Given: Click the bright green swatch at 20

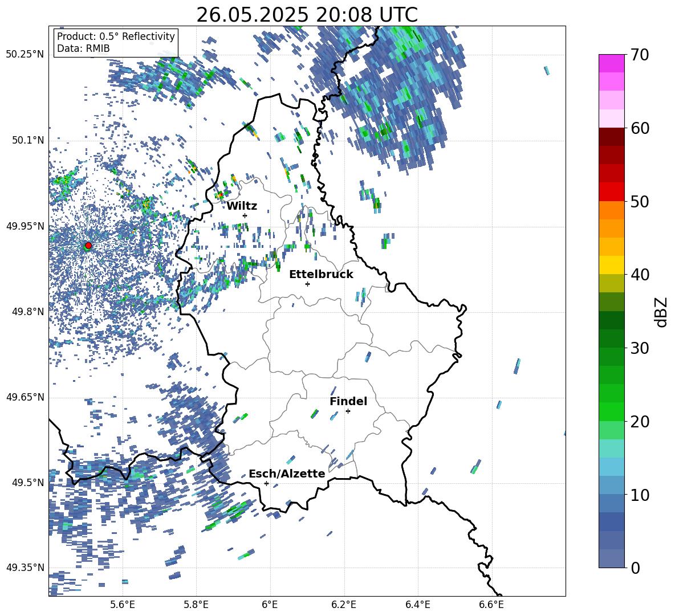Looking at the screenshot, I should pos(612,411).
